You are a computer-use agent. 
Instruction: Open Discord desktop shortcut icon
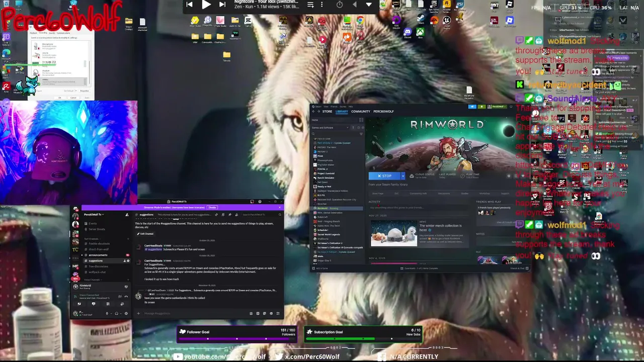pyautogui.click(x=408, y=32)
